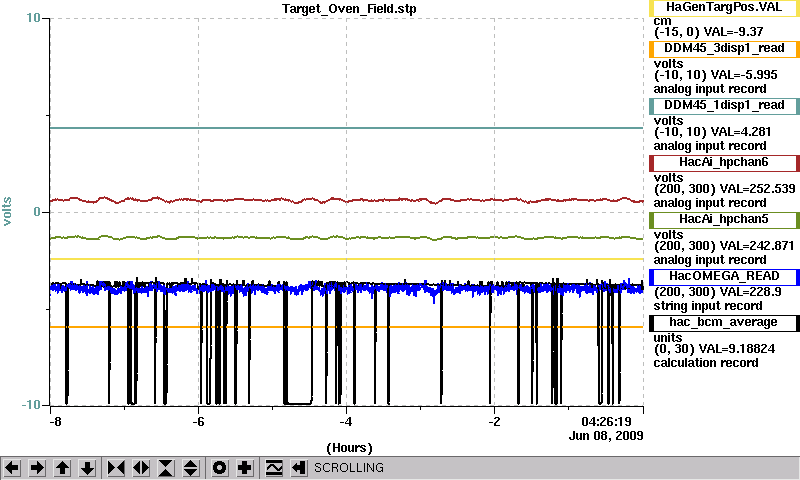Click the down arrow shift button
Viewport: 800px width, 480px height.
(x=87, y=468)
